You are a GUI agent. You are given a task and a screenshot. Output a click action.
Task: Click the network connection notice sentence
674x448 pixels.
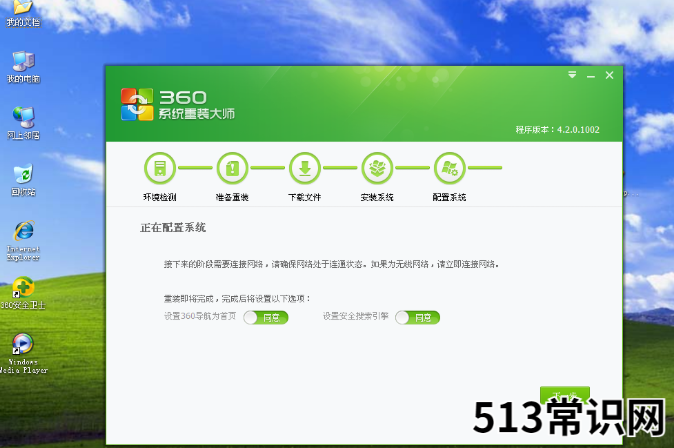(331, 264)
